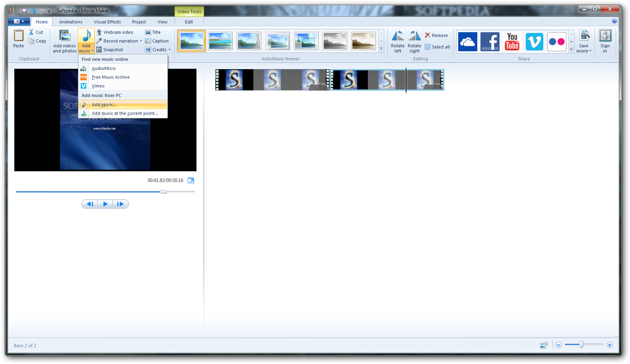The height and width of the screenshot is (364, 630).
Task: Choose AudioMicro from music menu
Action: 123,68
